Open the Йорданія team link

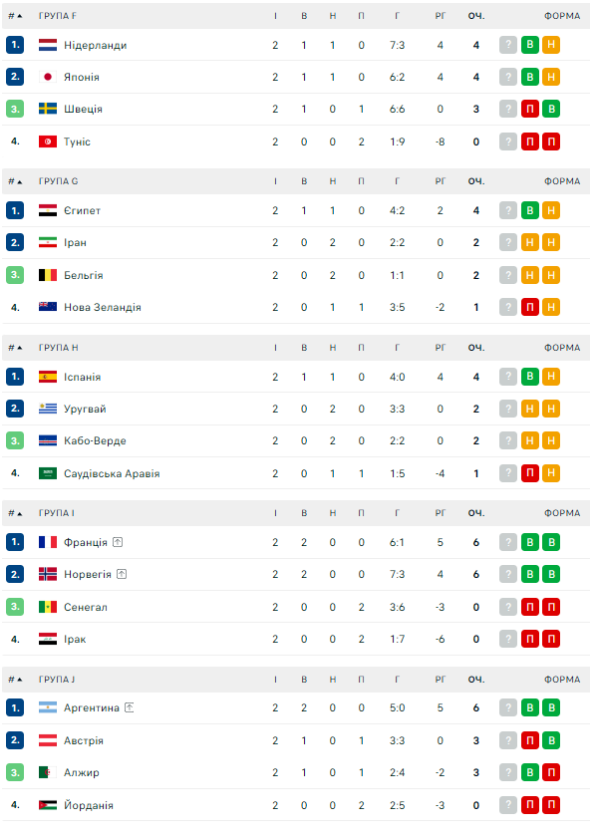coord(88,805)
